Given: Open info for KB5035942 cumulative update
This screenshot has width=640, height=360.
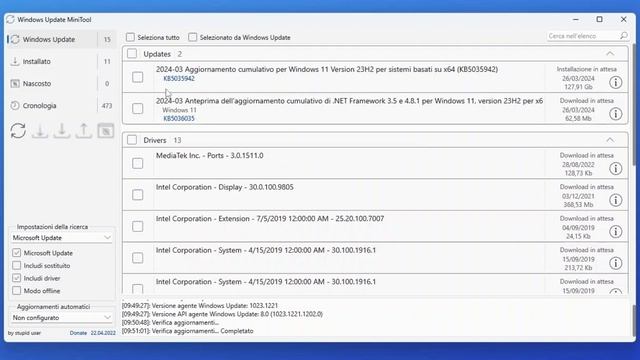Looking at the screenshot, I should (x=616, y=82).
